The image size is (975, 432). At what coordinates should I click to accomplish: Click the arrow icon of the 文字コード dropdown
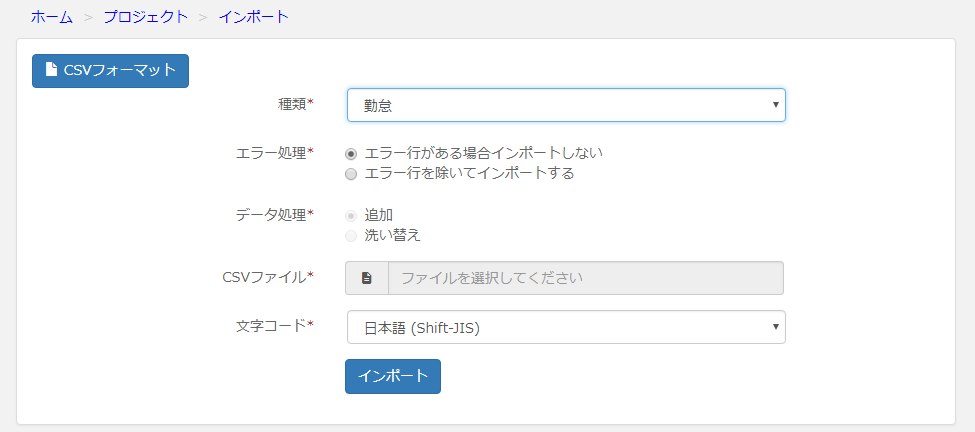pos(775,326)
